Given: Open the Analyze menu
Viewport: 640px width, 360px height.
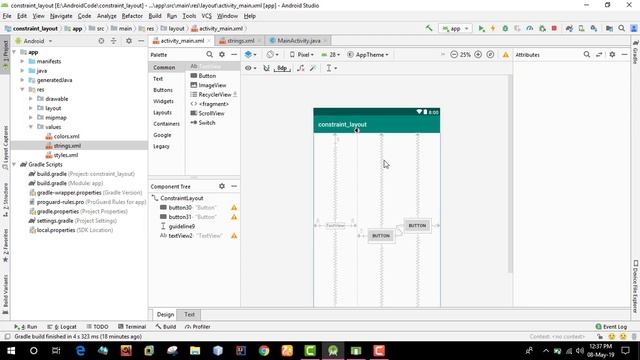Looking at the screenshot, I should [x=107, y=16].
